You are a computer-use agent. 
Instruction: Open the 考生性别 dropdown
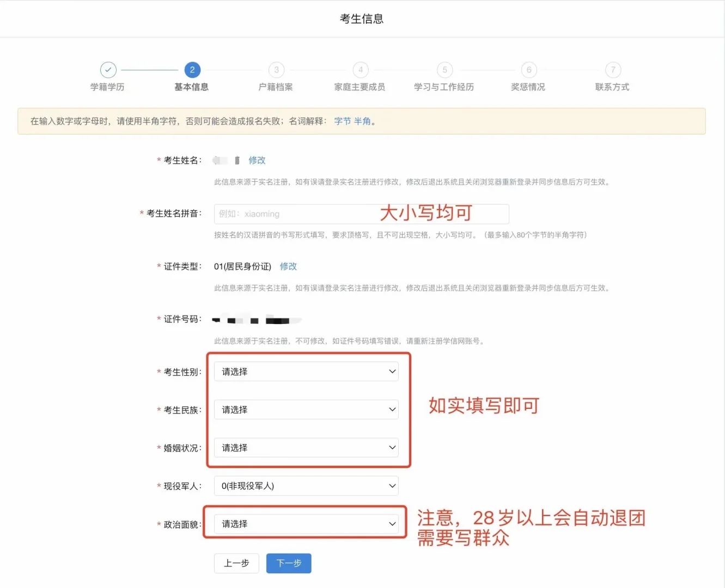(306, 371)
